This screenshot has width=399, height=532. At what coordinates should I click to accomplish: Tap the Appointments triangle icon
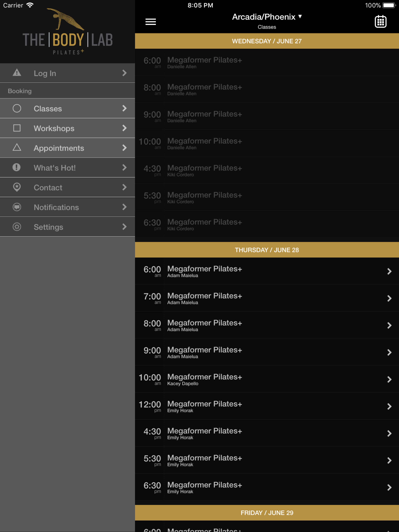[x=17, y=147]
